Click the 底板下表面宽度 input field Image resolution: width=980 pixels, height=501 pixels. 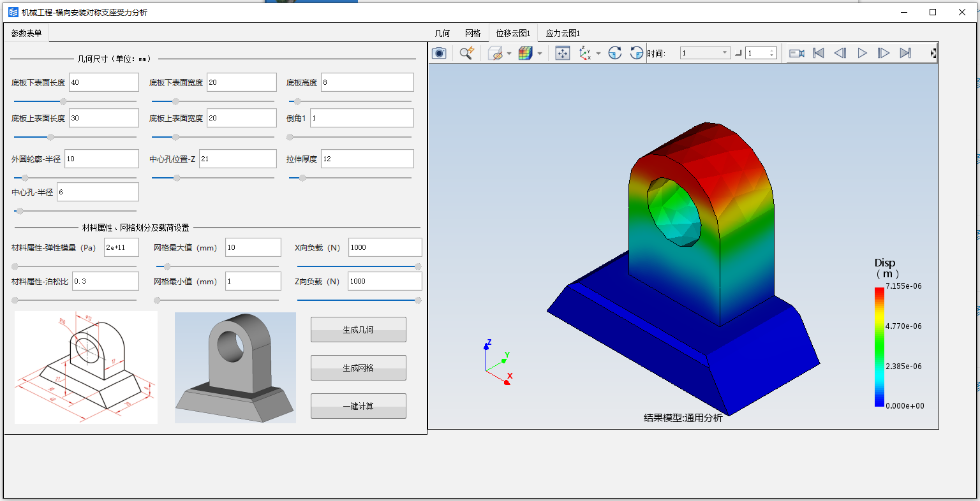coord(242,82)
